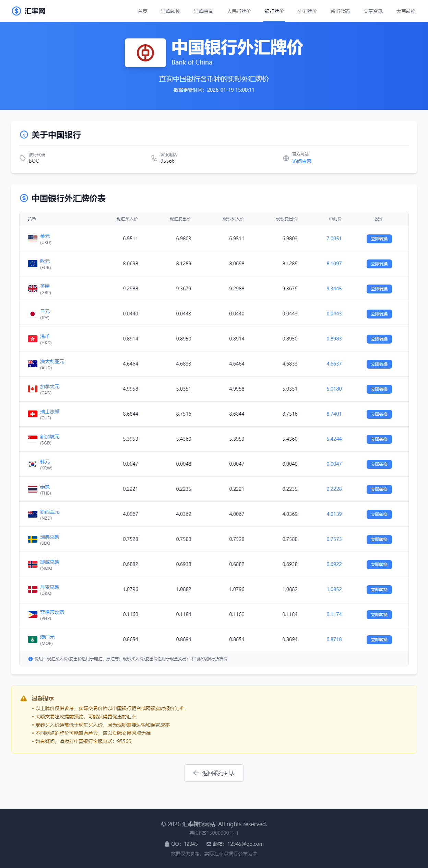Click the Canadian flag icon for 加拿大元
The width and height of the screenshot is (428, 868).
click(33, 389)
